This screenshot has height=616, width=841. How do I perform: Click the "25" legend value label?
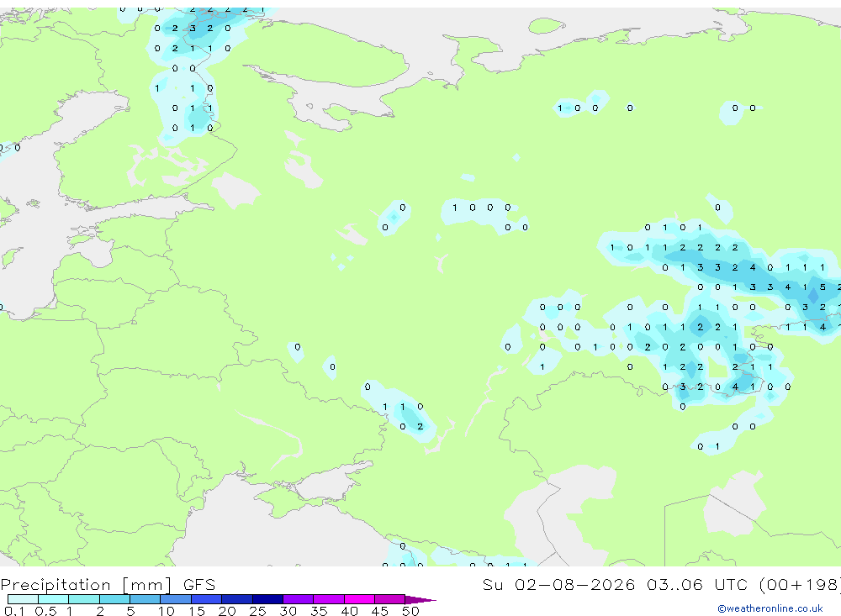[257, 611]
